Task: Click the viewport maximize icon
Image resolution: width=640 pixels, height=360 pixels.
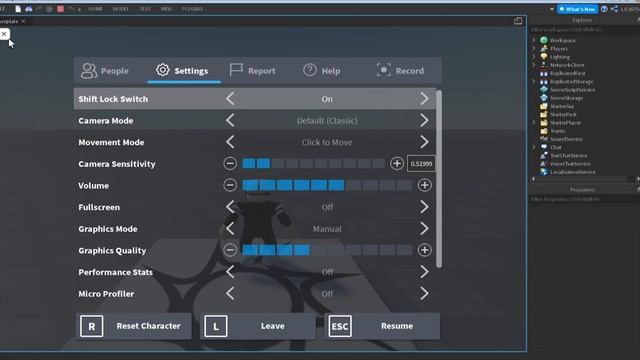Action: tap(518, 21)
